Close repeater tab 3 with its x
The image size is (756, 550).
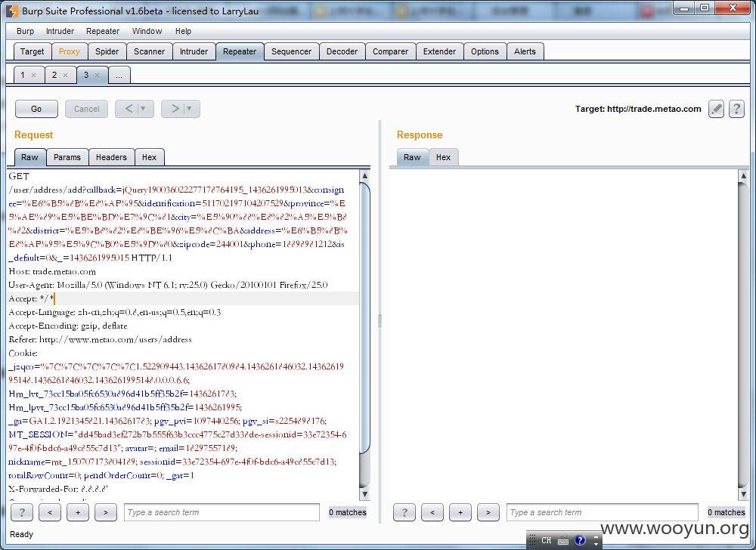(x=97, y=75)
